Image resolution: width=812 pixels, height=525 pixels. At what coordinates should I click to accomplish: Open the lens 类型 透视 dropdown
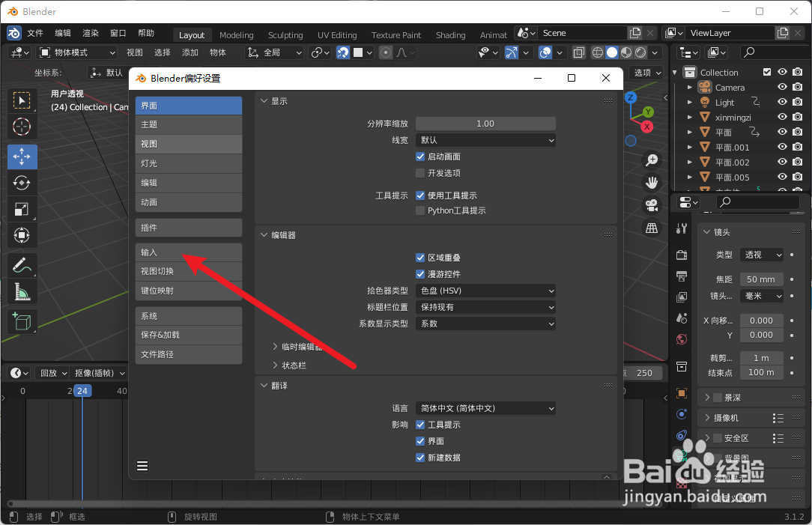(761, 255)
